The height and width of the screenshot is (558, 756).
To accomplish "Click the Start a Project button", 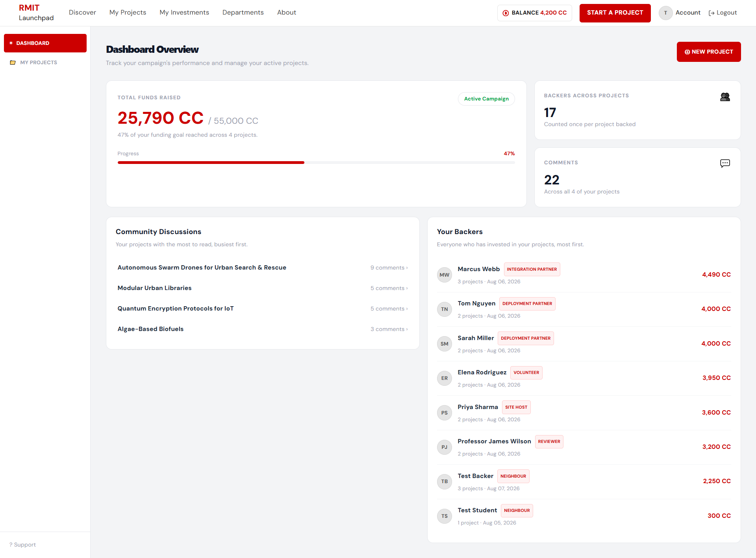I will (615, 13).
